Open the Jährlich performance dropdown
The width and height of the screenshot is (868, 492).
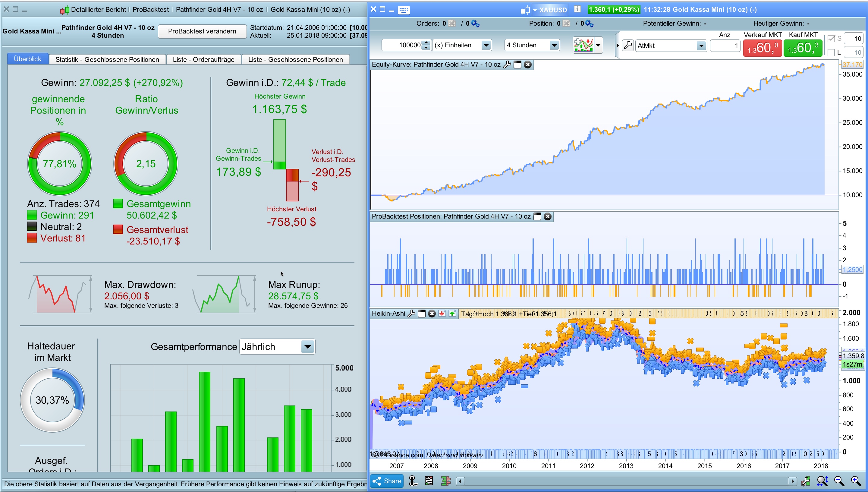tap(307, 347)
